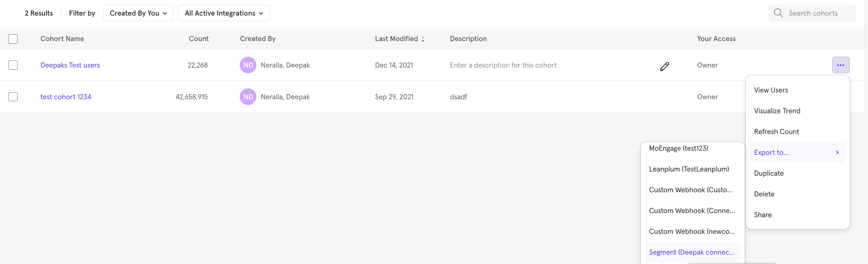Click the Filter by funnel option
The width and height of the screenshot is (868, 264).
pos(82,13)
